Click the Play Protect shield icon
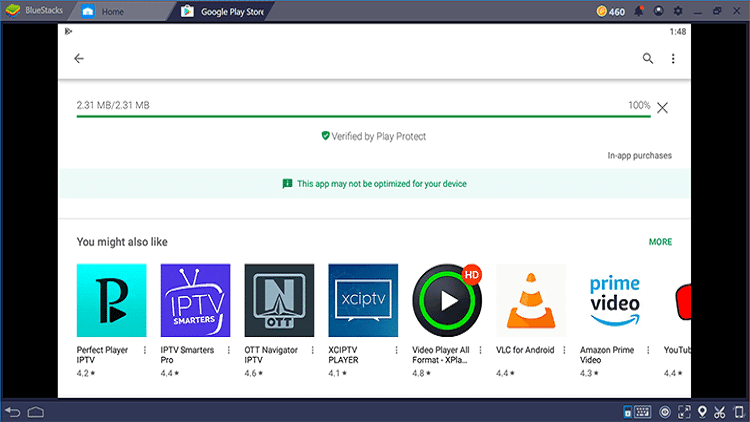The height and width of the screenshot is (422, 750). (x=325, y=136)
